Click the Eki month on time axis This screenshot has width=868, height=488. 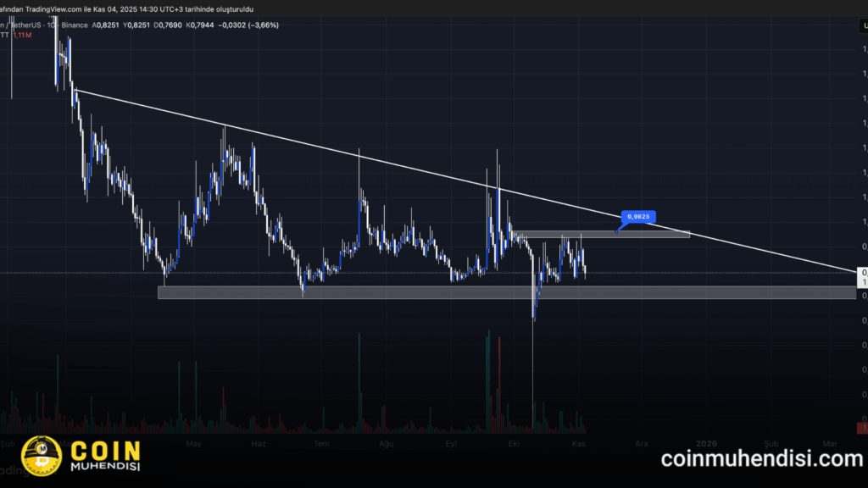coord(513,443)
